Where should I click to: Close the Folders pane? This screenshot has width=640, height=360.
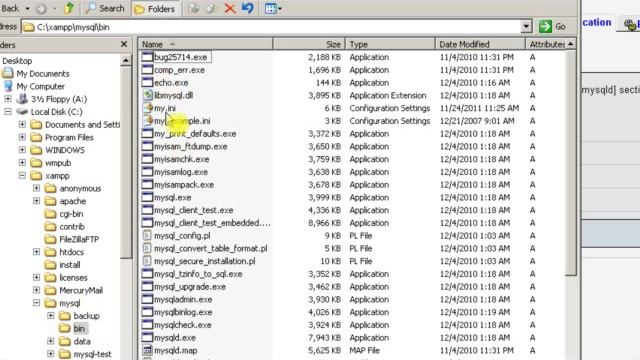(x=124, y=44)
